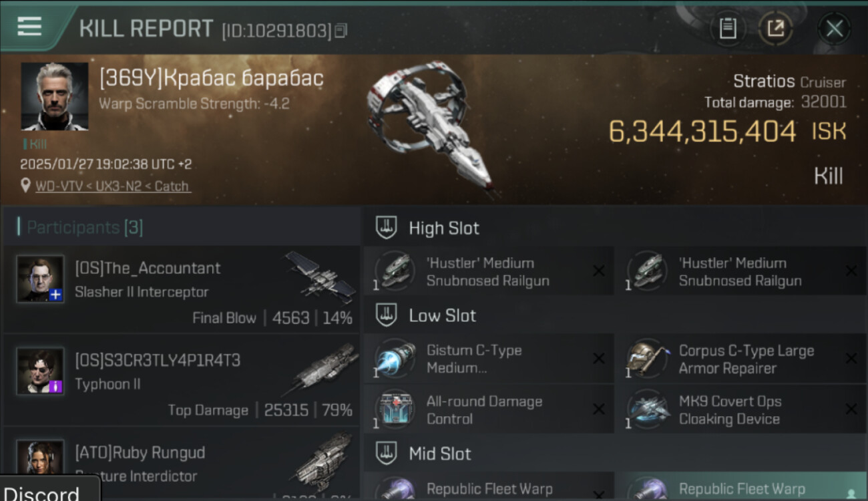Close the kill report window

point(834,29)
